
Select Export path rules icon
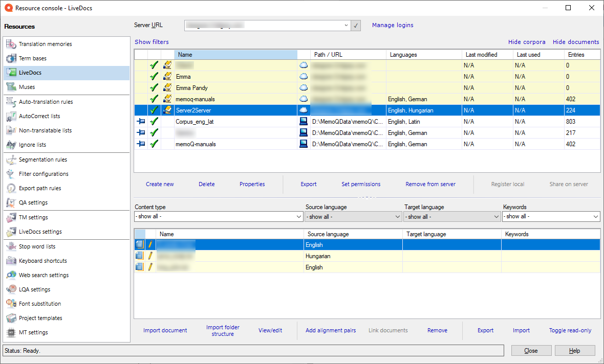click(x=11, y=189)
